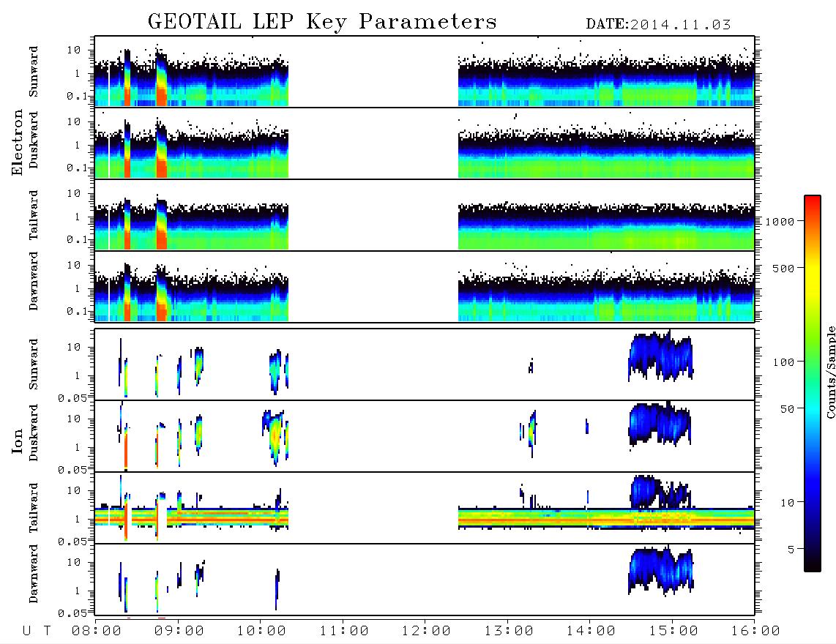
Task: Click the GEOTAIL LEP Key Parameters title
Action: point(322,23)
